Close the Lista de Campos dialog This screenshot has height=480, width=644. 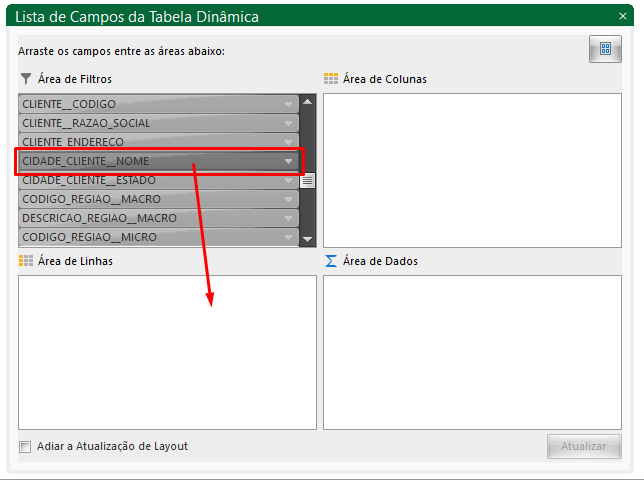click(x=623, y=16)
